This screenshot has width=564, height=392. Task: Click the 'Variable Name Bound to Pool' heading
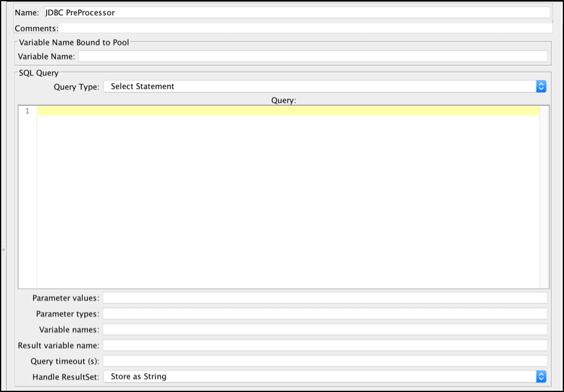tap(73, 42)
